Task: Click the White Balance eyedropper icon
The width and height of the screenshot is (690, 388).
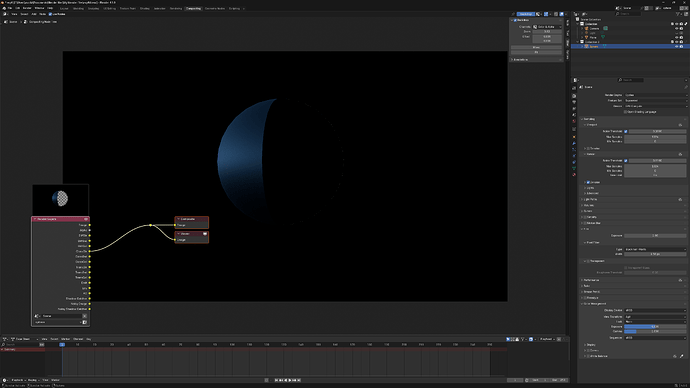Action: [682, 356]
